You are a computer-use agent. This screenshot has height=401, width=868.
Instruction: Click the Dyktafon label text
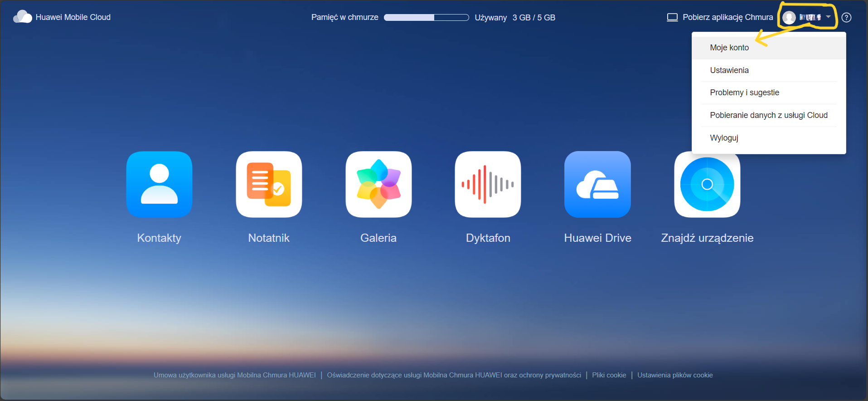[488, 238]
